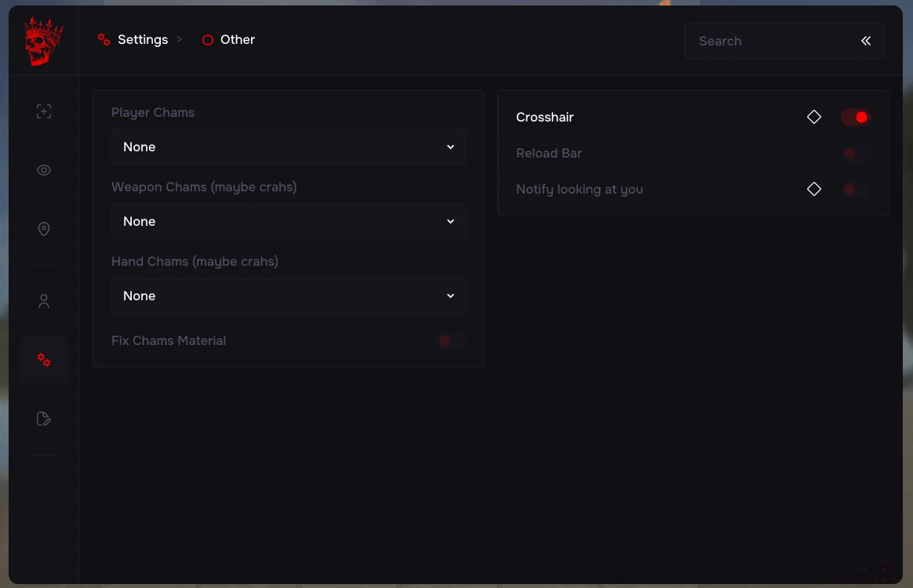The image size is (913, 588).
Task: Select the red gears settings sidebar icon
Action: click(x=44, y=360)
